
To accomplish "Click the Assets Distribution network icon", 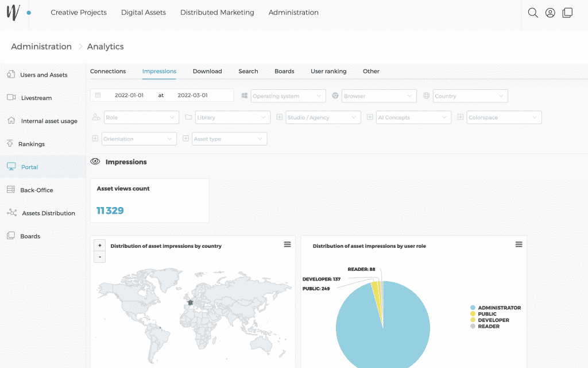I will pyautogui.click(x=11, y=213).
